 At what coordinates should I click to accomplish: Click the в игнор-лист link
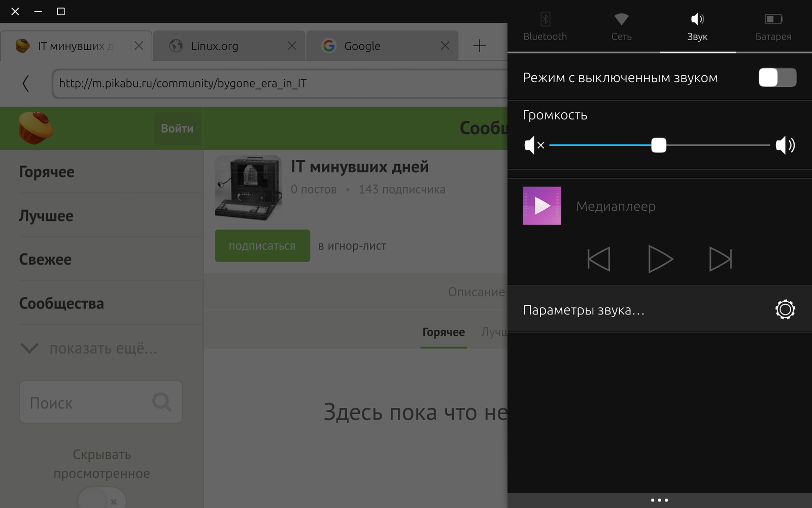point(352,246)
